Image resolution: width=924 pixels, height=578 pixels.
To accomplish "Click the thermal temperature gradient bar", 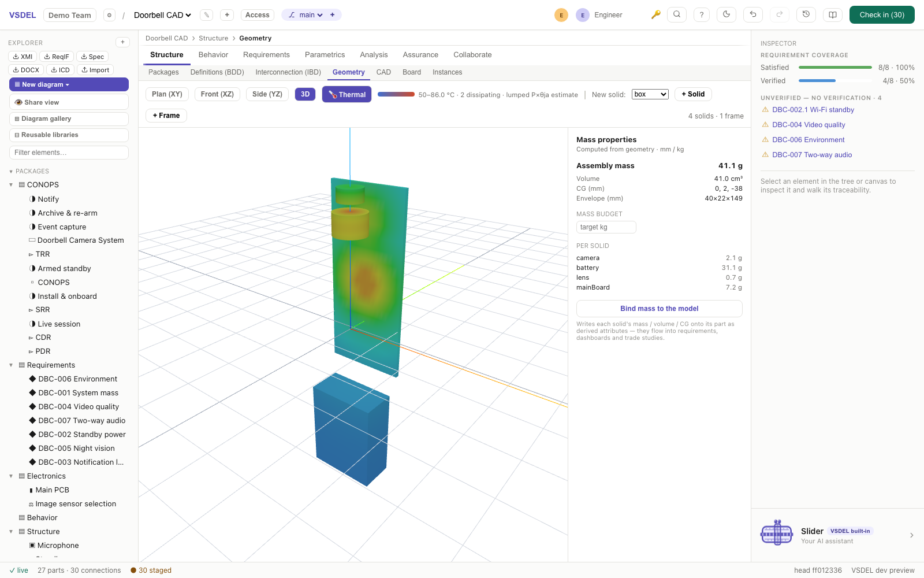I will pos(396,94).
